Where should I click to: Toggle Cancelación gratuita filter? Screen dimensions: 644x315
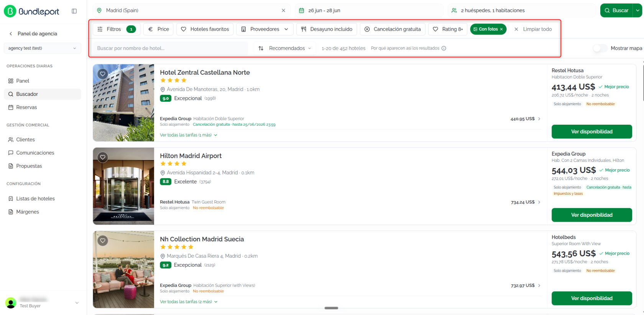click(393, 29)
